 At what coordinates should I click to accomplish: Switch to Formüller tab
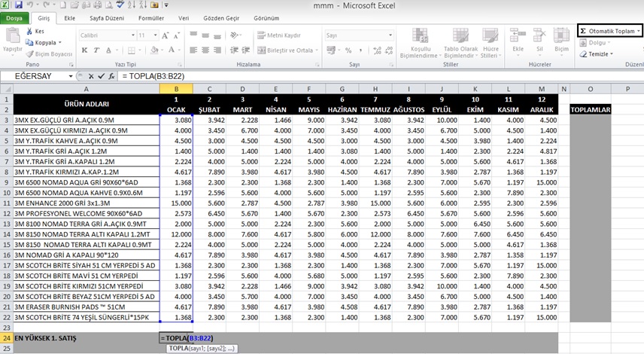click(151, 18)
